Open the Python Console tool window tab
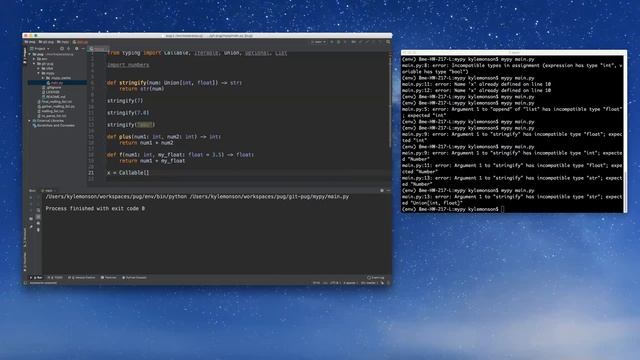 coord(134,278)
